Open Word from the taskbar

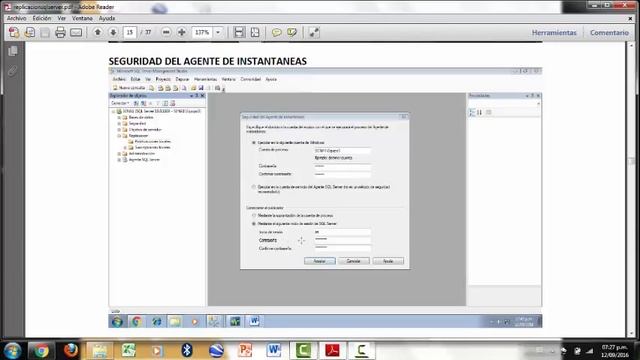(274, 351)
